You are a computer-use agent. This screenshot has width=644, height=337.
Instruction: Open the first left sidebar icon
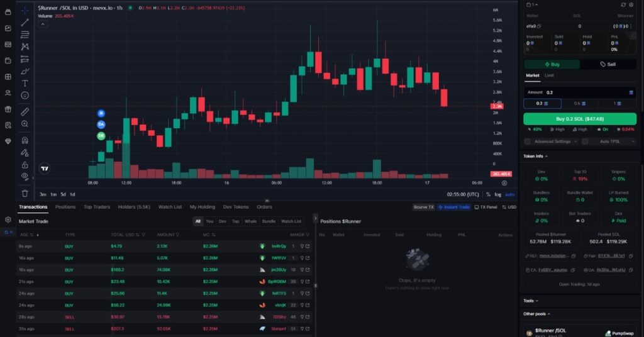pyautogui.click(x=8, y=13)
